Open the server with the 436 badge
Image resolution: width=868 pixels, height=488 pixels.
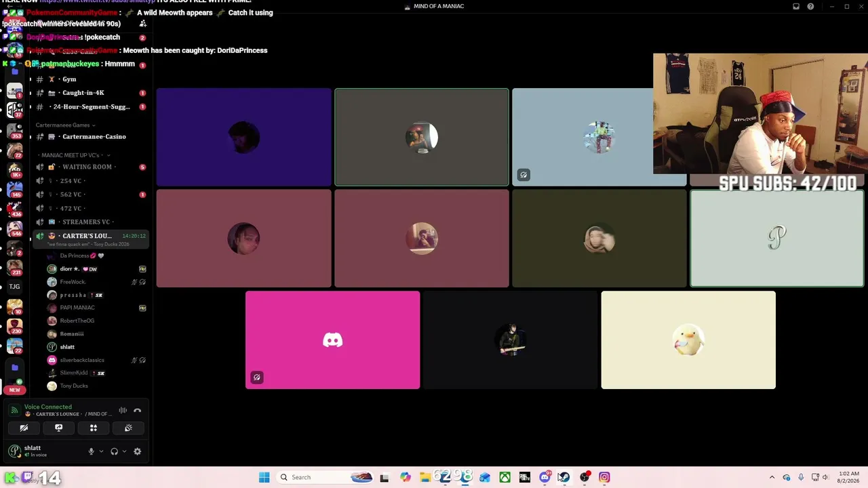coord(14,209)
